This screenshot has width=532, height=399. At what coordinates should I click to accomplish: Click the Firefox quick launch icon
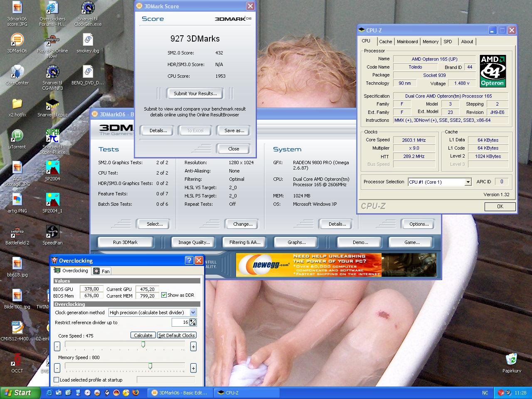coord(135,393)
